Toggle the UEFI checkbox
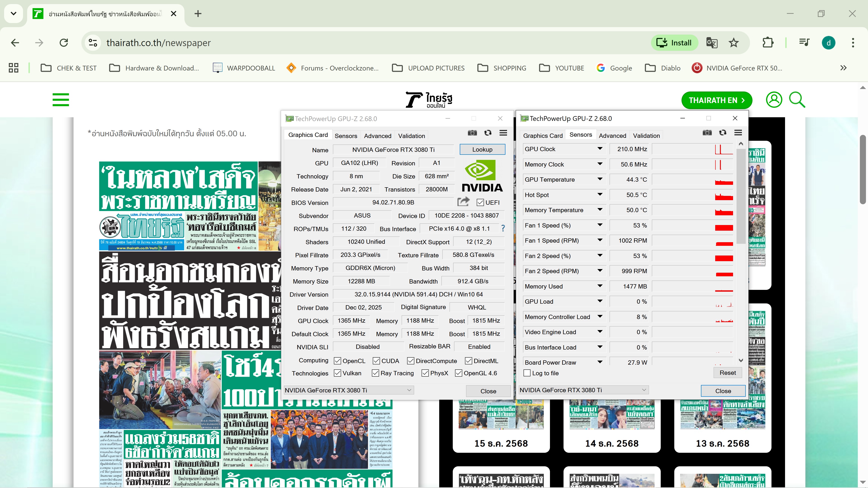Viewport: 868px width, 488px height. 480,202
